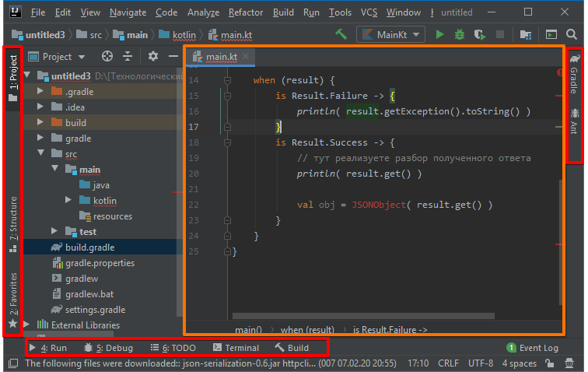This screenshot has width=588, height=372.
Task: Select build.gradle in the project tree
Action: click(x=89, y=247)
